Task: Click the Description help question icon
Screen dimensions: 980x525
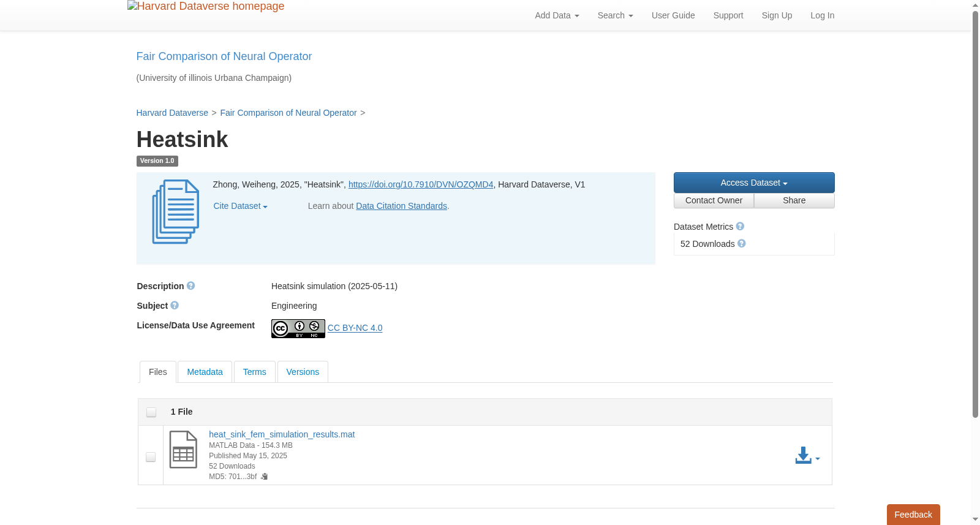Action: coord(191,286)
